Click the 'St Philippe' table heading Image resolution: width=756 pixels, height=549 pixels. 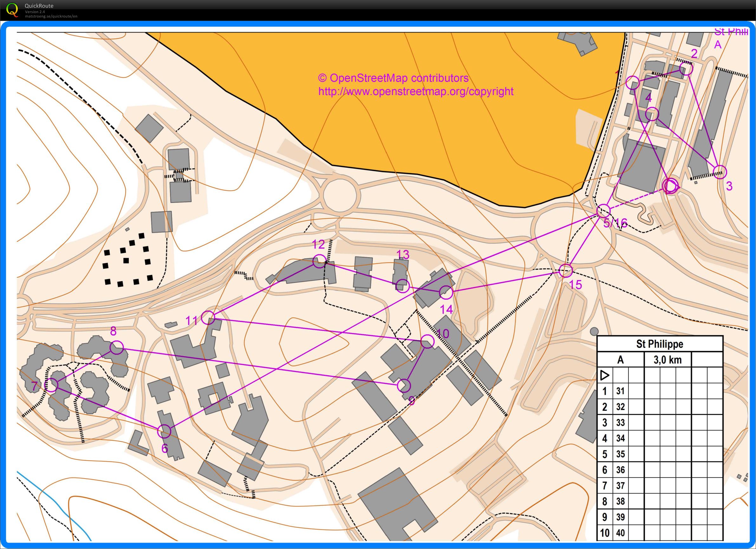pos(660,344)
